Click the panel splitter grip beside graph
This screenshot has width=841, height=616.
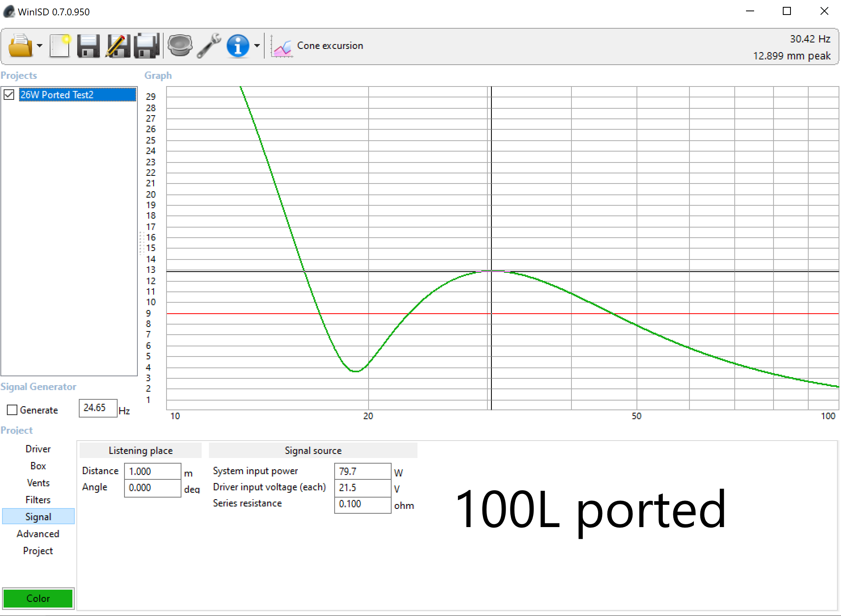[141, 243]
